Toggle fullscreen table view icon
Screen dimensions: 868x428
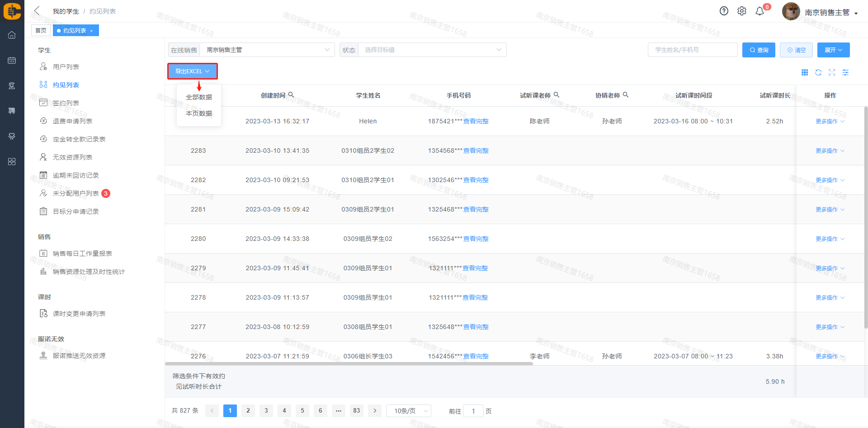tap(832, 72)
